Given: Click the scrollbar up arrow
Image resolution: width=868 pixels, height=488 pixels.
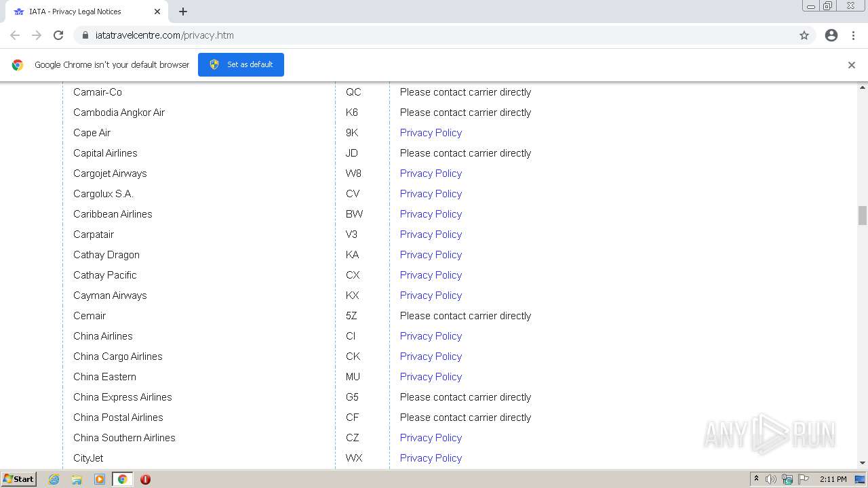Looking at the screenshot, I should point(863,87).
